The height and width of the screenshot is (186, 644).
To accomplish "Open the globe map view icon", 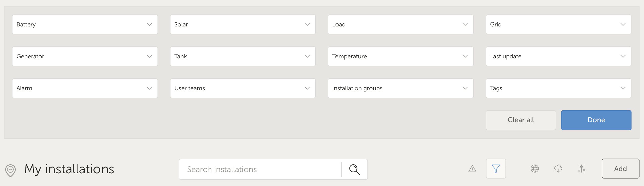I will [534, 169].
